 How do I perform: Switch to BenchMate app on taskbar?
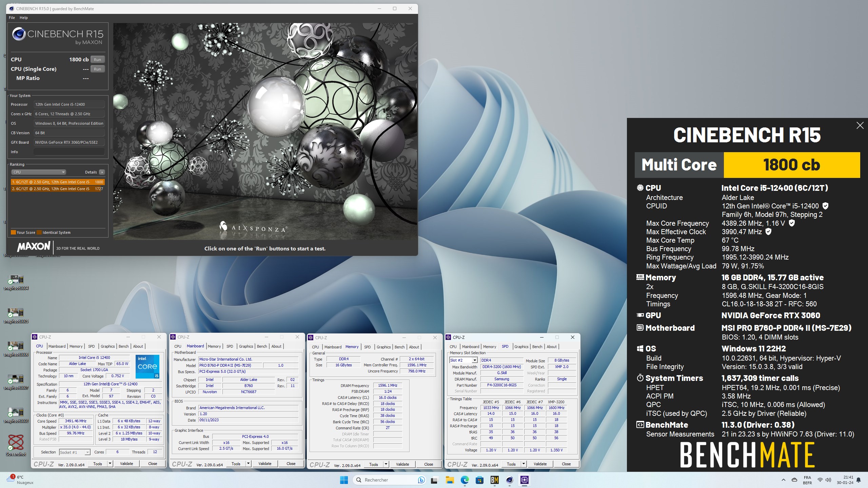click(494, 480)
